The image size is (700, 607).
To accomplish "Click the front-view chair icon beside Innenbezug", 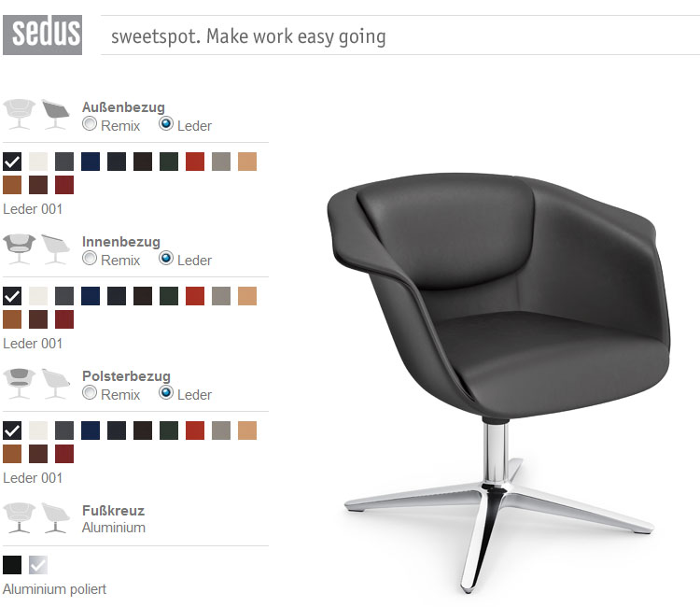I will pyautogui.click(x=20, y=248).
